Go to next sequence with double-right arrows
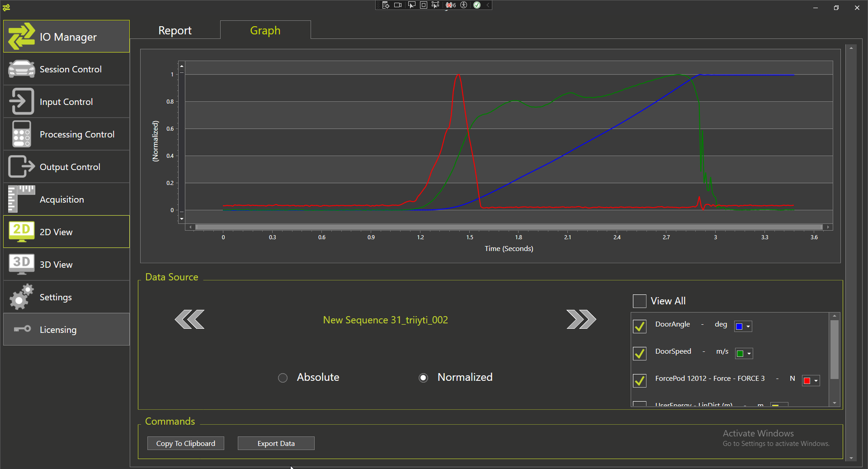Image resolution: width=868 pixels, height=469 pixels. click(x=581, y=320)
